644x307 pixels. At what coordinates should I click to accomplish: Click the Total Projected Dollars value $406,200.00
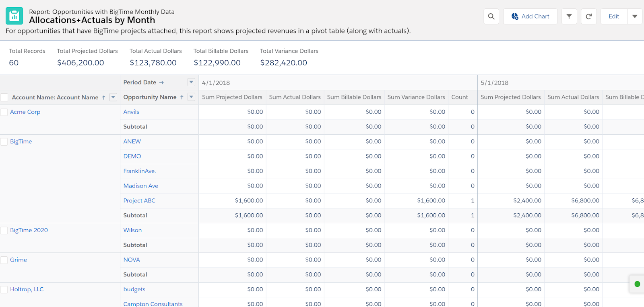(80, 63)
